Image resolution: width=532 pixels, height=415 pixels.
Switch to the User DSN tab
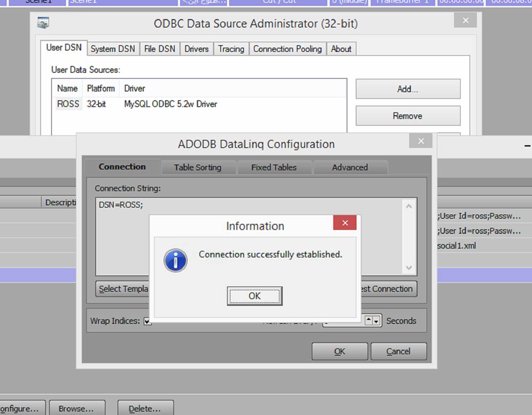64,48
